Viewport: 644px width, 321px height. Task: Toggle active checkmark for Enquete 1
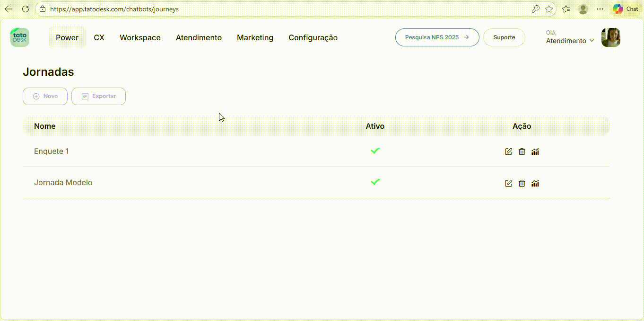[x=375, y=151]
